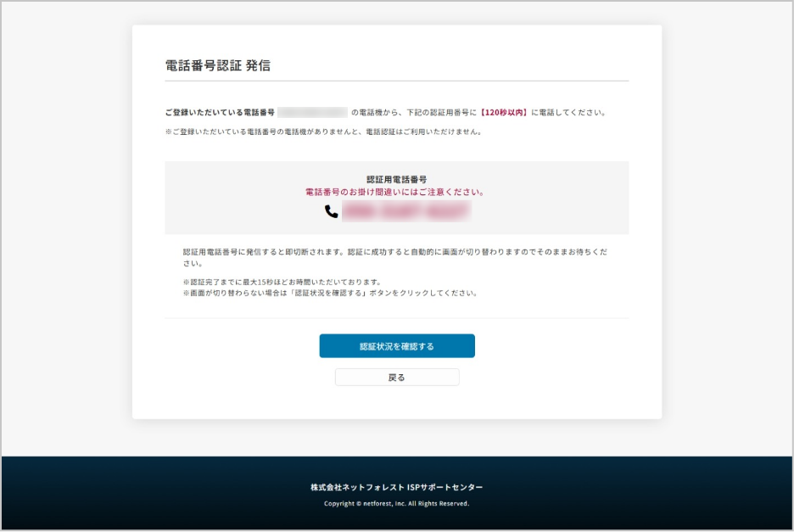Click the red 【120秒以内】 text
794x532 pixels.
coord(503,112)
